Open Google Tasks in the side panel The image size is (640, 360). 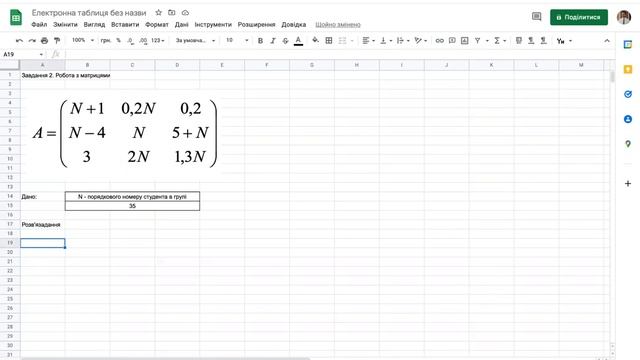coord(628,94)
